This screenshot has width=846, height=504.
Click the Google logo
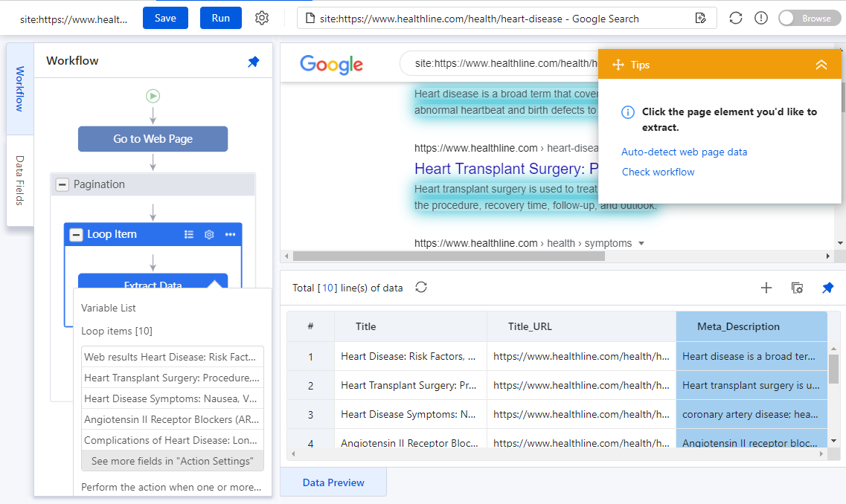coord(331,64)
